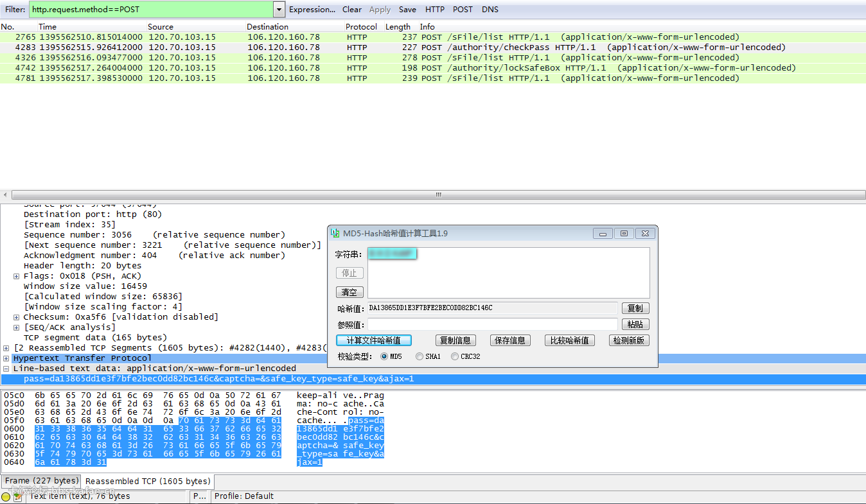
Task: Click the TCP segment data (165 bytes) line
Action: point(95,338)
